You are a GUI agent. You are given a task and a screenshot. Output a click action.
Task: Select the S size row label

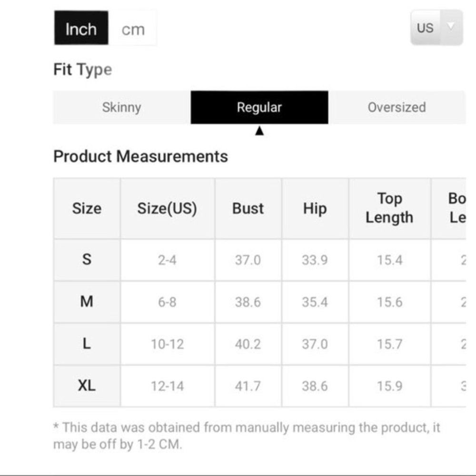click(87, 260)
